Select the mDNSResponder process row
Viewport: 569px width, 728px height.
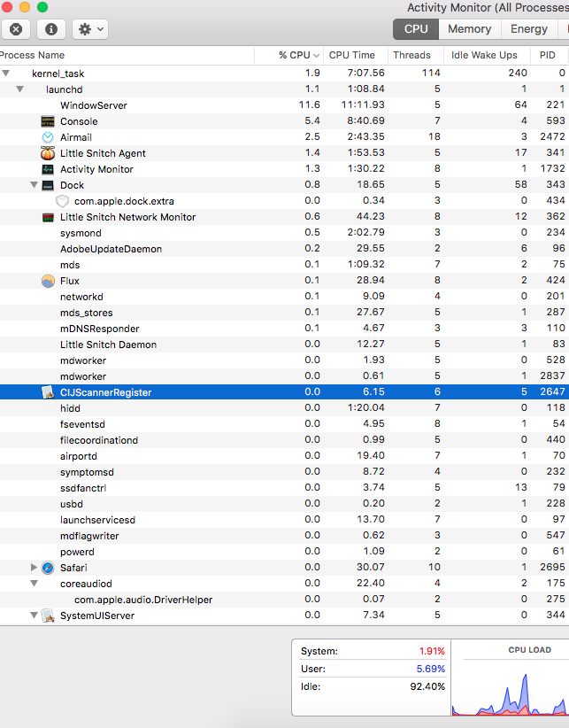(x=284, y=329)
